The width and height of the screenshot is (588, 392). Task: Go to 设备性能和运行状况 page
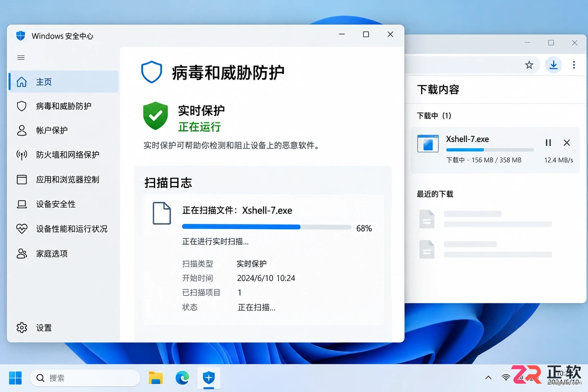[64, 229]
